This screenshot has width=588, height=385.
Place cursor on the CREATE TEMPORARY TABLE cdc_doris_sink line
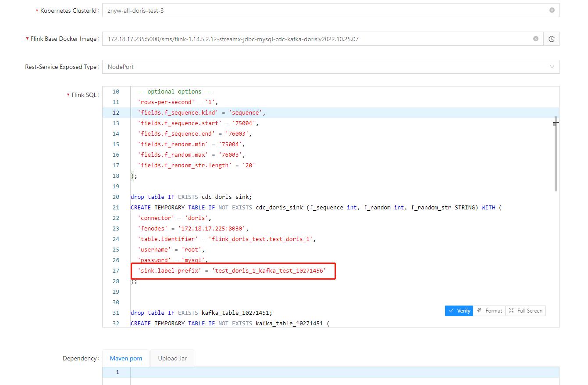click(263, 207)
